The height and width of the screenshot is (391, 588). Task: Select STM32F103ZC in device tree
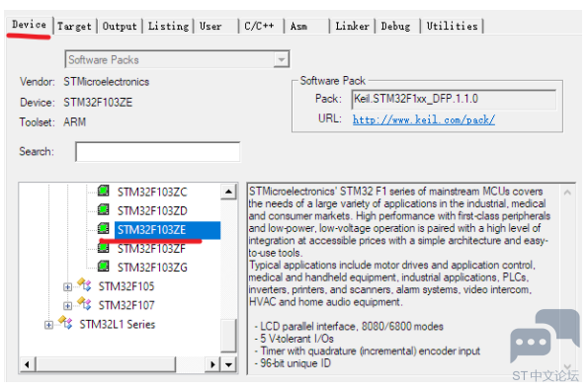(152, 193)
